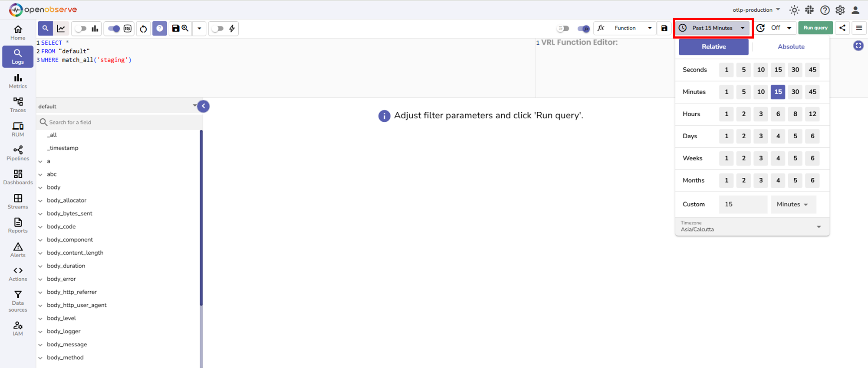Expand the body_allocator field
The height and width of the screenshot is (368, 868).
pyautogui.click(x=40, y=201)
